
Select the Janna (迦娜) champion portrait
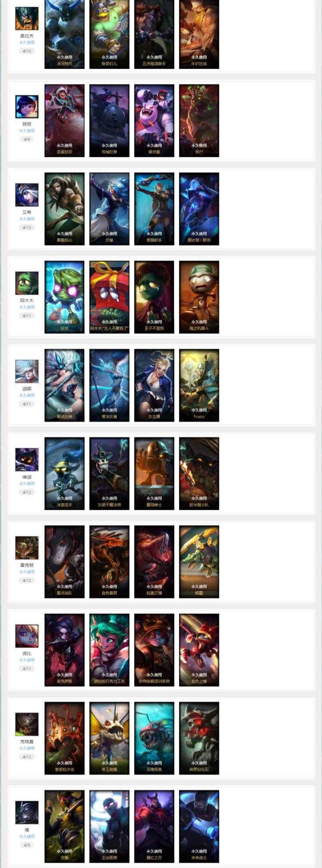[27, 371]
